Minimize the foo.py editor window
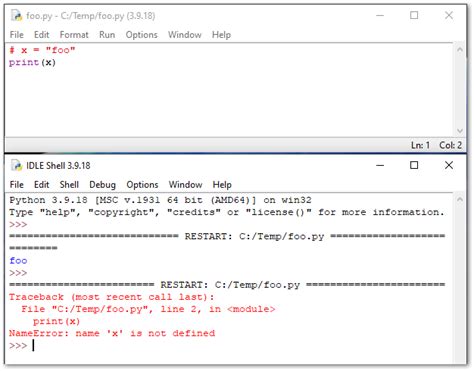 coord(380,15)
